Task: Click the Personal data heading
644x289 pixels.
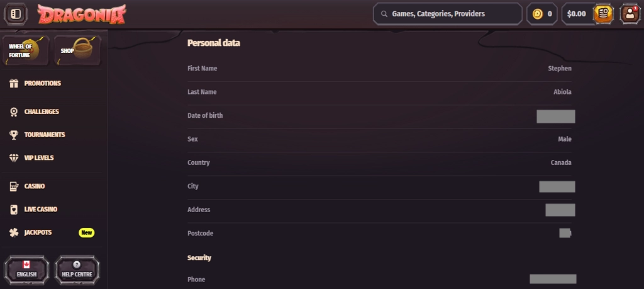Action: point(214,43)
